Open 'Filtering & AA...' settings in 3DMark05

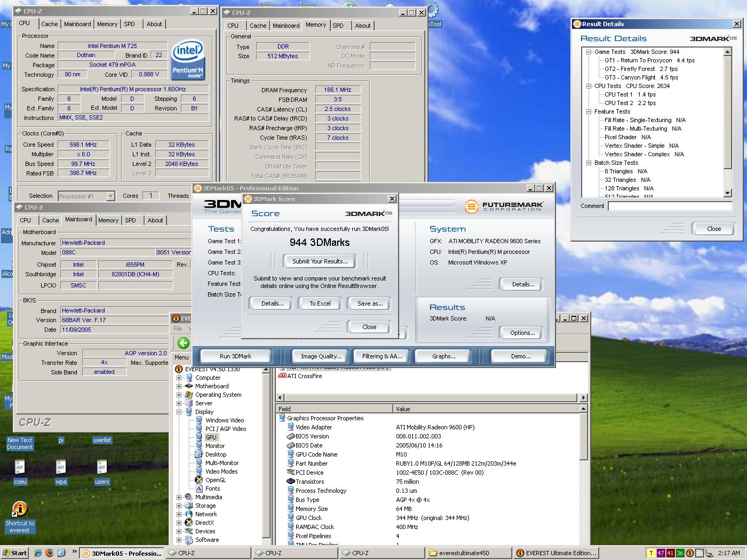(382, 356)
